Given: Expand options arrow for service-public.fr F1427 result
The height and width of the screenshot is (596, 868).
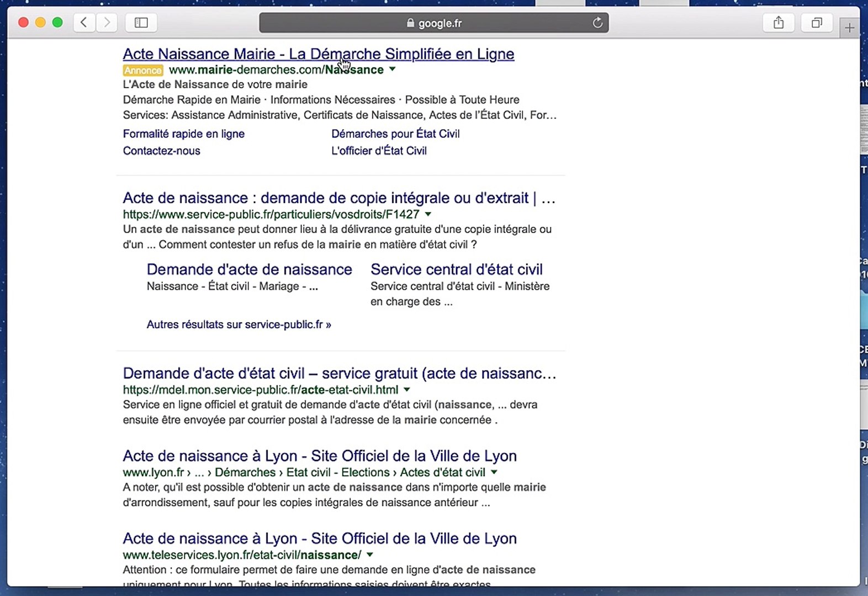Looking at the screenshot, I should 428,214.
